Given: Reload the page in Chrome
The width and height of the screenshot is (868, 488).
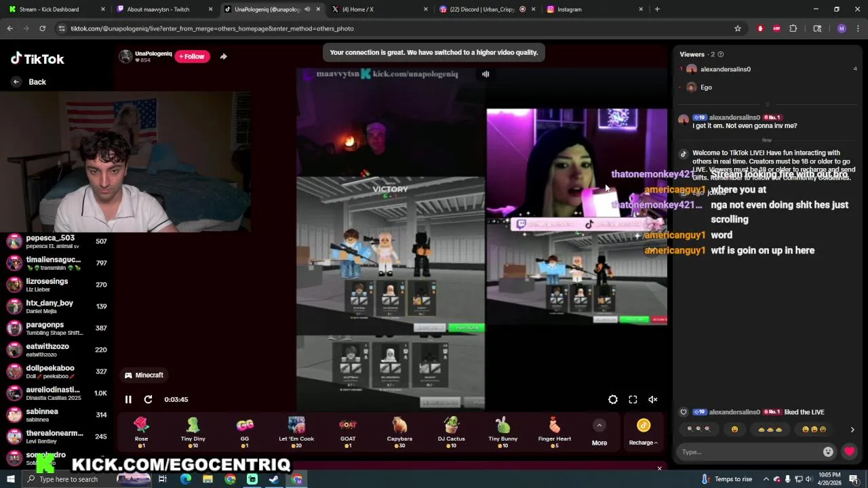Looking at the screenshot, I should click(x=42, y=28).
